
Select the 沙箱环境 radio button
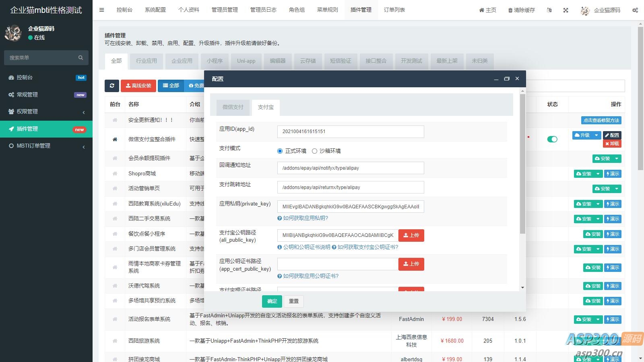tap(315, 151)
